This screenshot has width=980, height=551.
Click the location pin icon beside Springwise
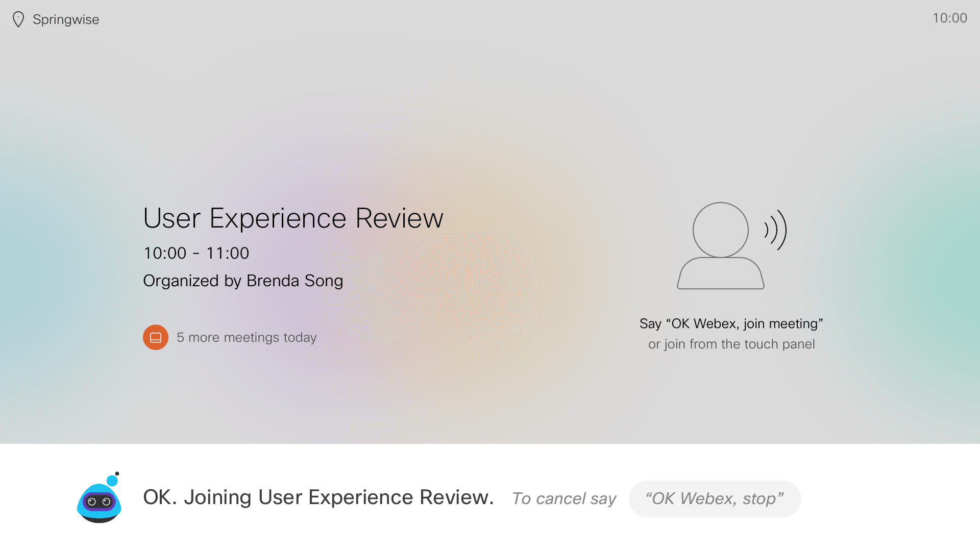tap(18, 19)
